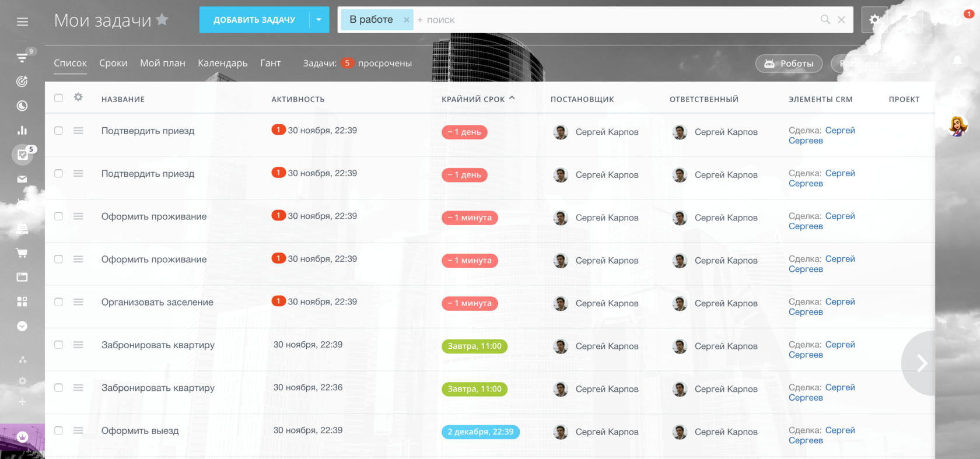Open the browser window sites sidebar icon
The image size is (980, 459).
[22, 277]
